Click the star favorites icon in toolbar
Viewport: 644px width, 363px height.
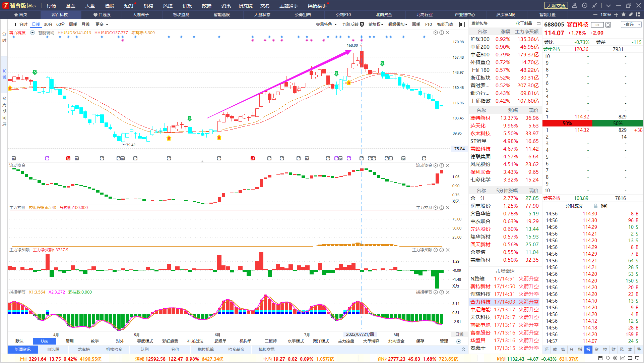(624, 14)
